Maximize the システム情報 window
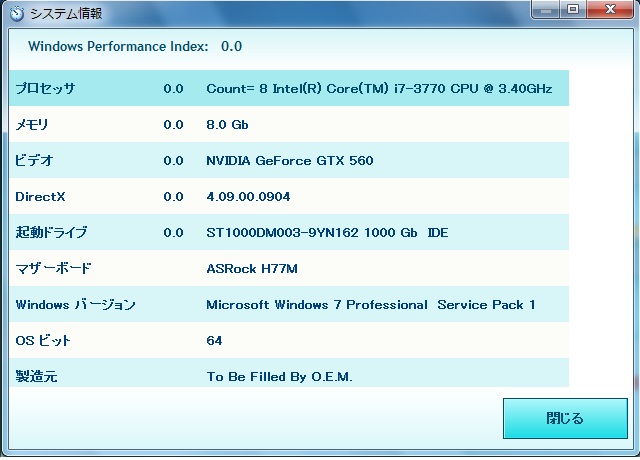This screenshot has height=460, width=640. (x=573, y=9)
